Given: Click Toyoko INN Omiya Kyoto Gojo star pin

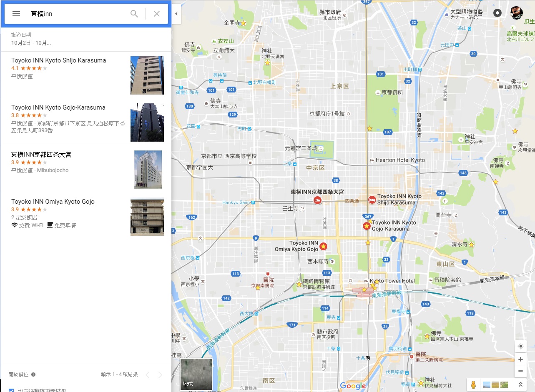Looking at the screenshot, I should 323,247.
